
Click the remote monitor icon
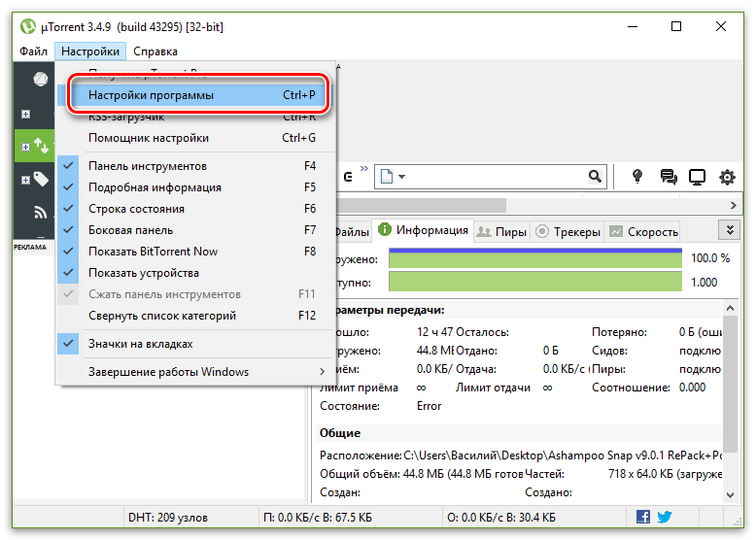click(x=697, y=178)
